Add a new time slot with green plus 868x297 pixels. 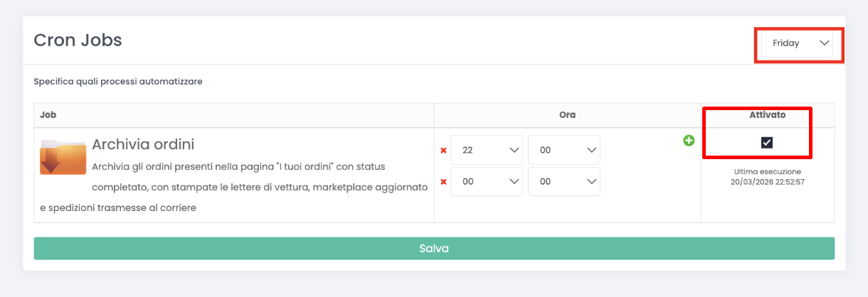tap(689, 141)
